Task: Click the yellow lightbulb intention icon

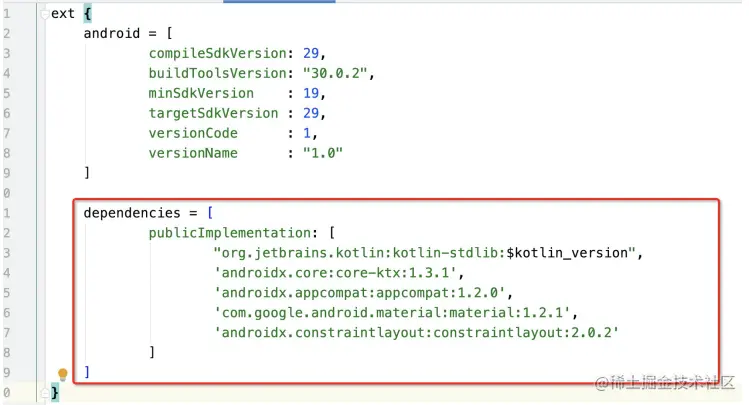Action: point(63,374)
